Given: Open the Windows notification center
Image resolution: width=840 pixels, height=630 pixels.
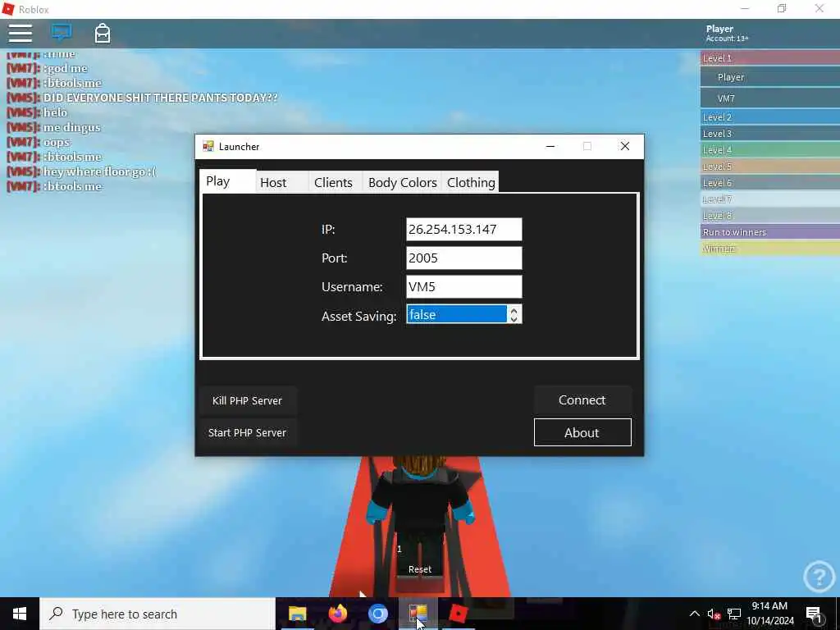Looking at the screenshot, I should pyautogui.click(x=815, y=614).
